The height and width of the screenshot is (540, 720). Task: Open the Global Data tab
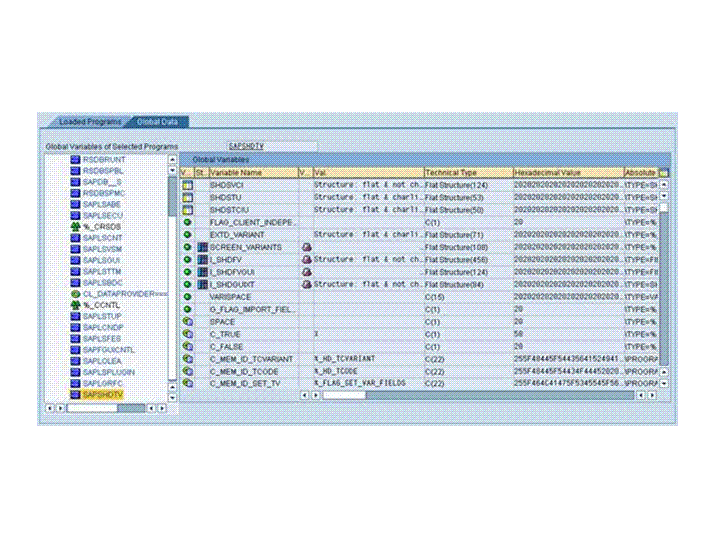click(x=158, y=122)
